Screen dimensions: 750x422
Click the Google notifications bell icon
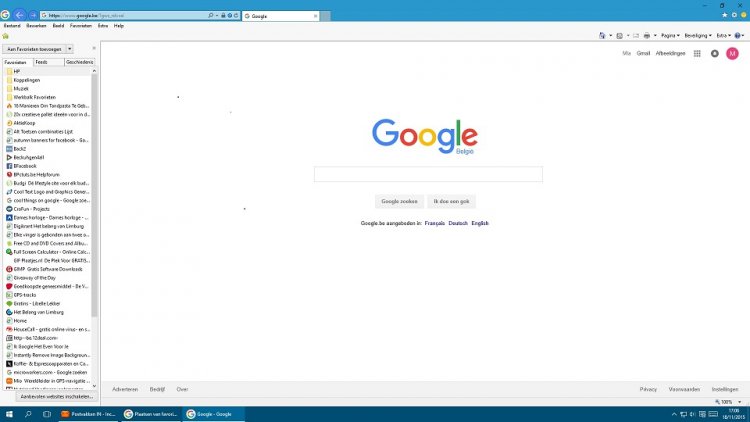click(x=714, y=53)
